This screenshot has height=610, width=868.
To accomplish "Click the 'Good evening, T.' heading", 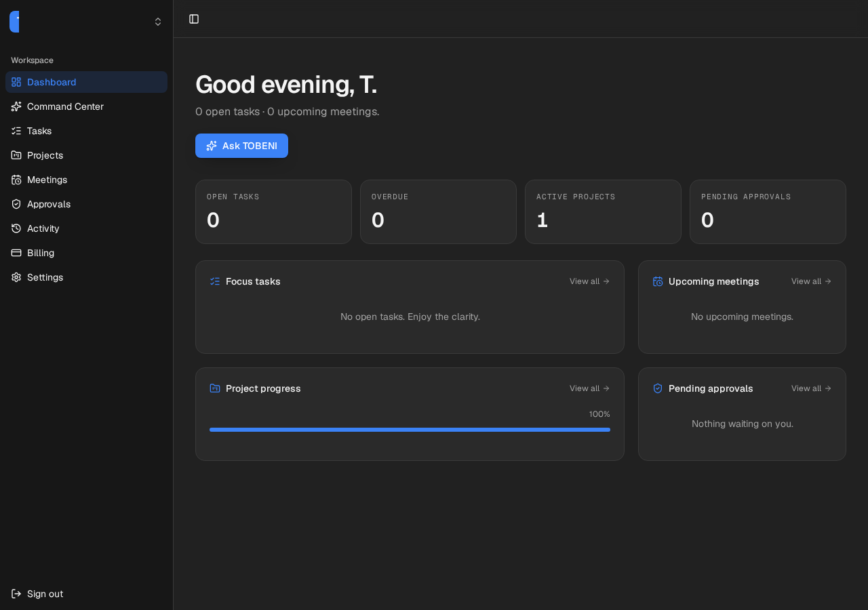I will [x=286, y=85].
